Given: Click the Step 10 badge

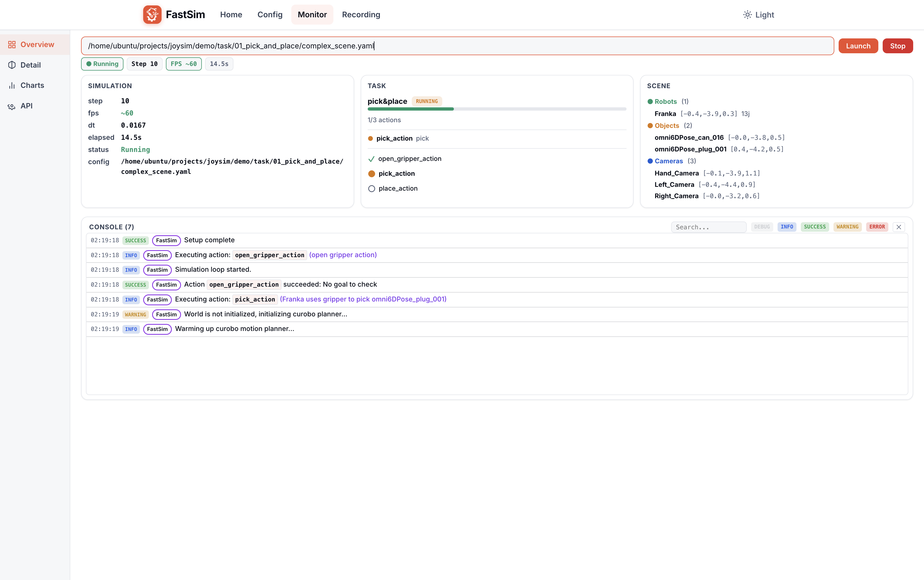Looking at the screenshot, I should click(145, 64).
